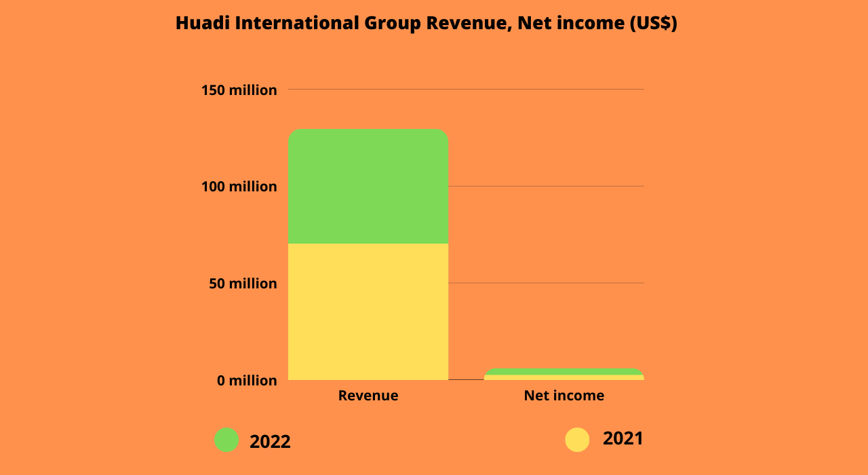This screenshot has height=475, width=868.
Task: Click the yellow 2021 legend circle
Action: coord(577,440)
